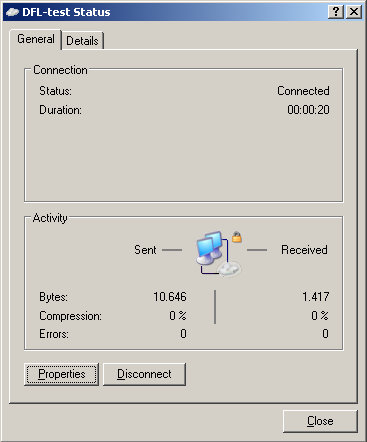Click the Close button at the bottom
Viewport: 367px width, 442px height.
[x=320, y=421]
